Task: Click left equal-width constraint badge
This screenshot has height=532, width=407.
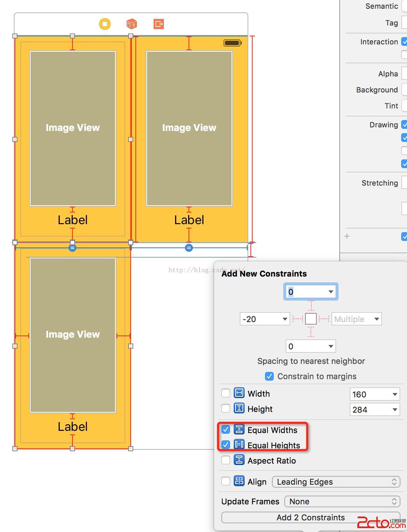Action: click(x=72, y=248)
